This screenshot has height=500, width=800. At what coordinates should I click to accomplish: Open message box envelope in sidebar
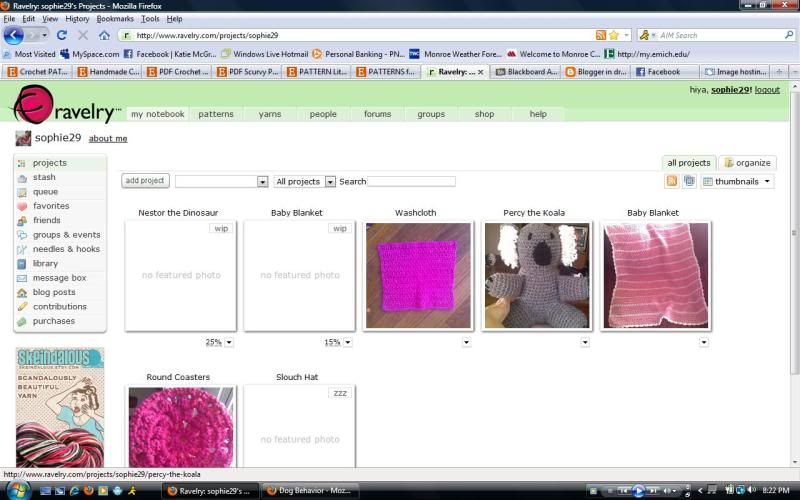tap(23, 278)
